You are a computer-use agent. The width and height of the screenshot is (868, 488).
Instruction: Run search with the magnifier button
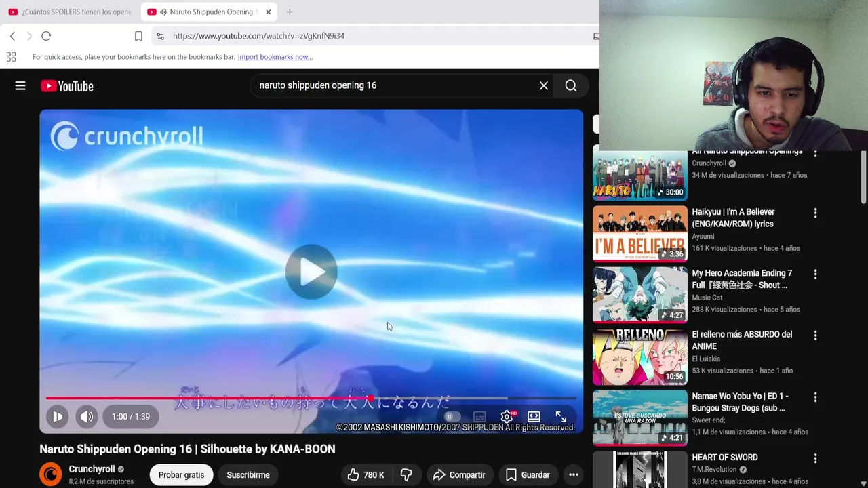tap(571, 85)
